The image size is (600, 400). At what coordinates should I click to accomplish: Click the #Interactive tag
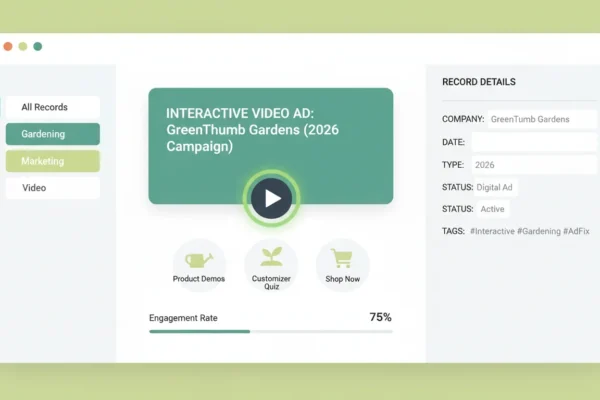[x=492, y=231]
